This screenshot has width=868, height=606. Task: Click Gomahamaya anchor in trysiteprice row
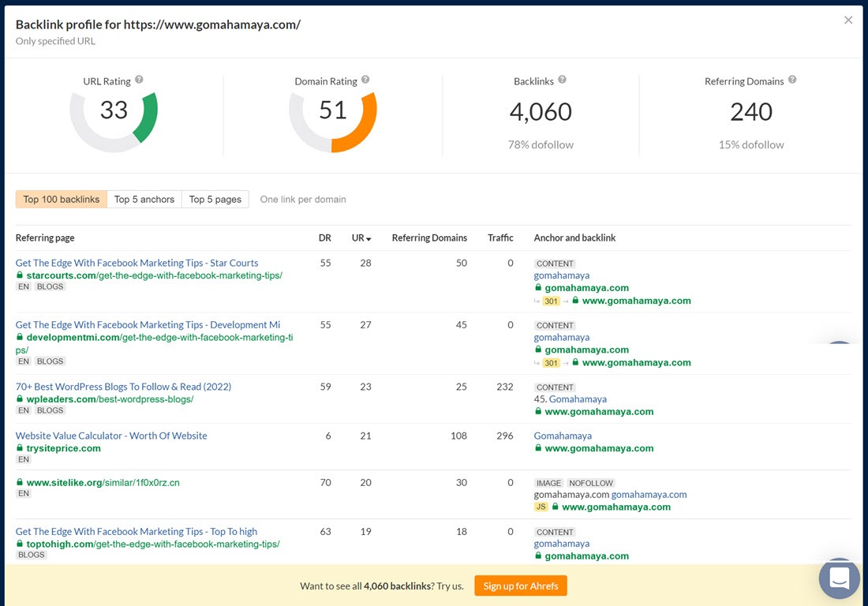563,436
